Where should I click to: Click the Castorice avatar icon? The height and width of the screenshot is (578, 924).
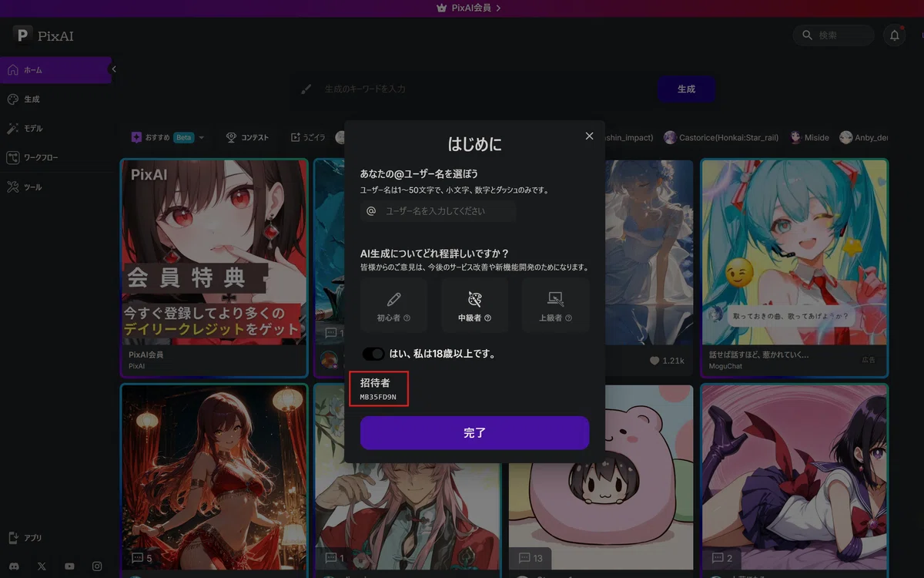(x=670, y=137)
